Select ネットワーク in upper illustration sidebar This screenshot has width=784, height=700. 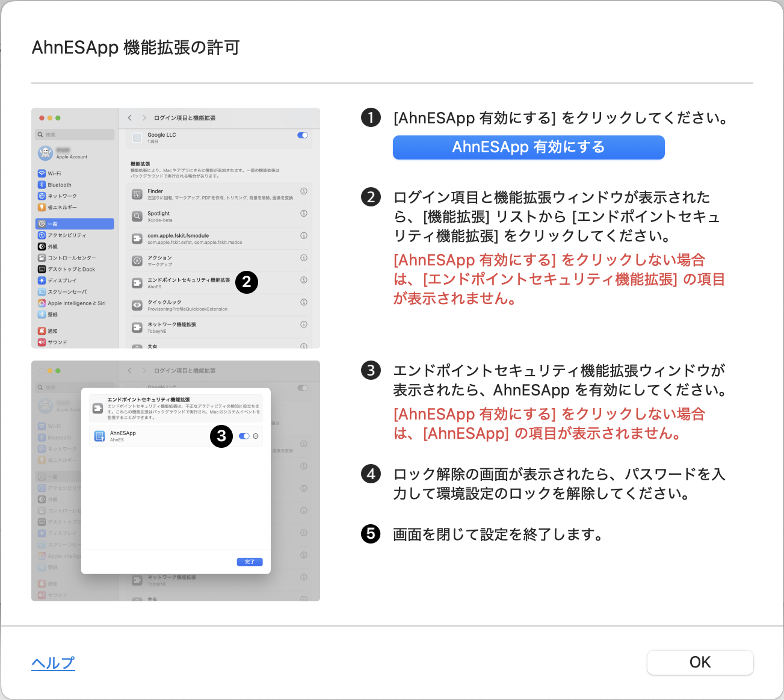coord(75,196)
